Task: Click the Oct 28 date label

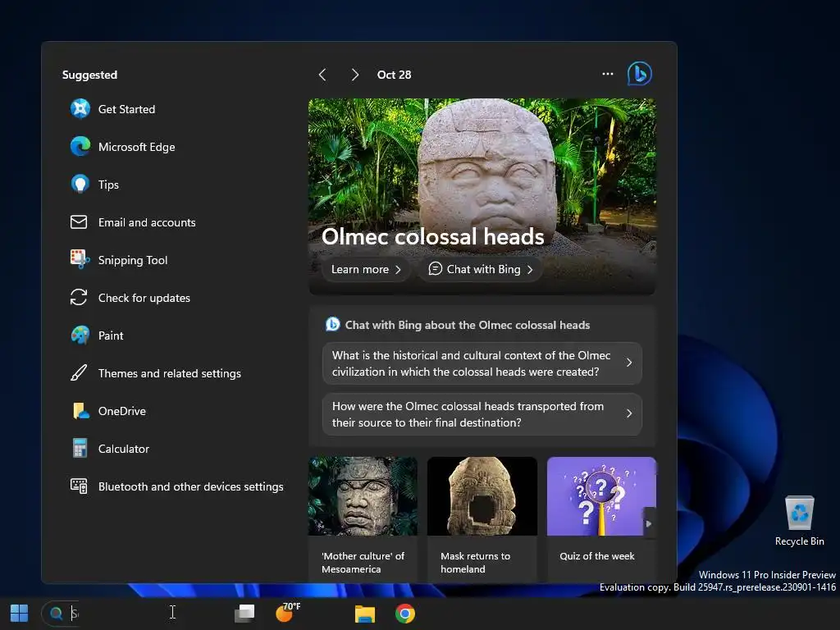Action: coord(394,75)
